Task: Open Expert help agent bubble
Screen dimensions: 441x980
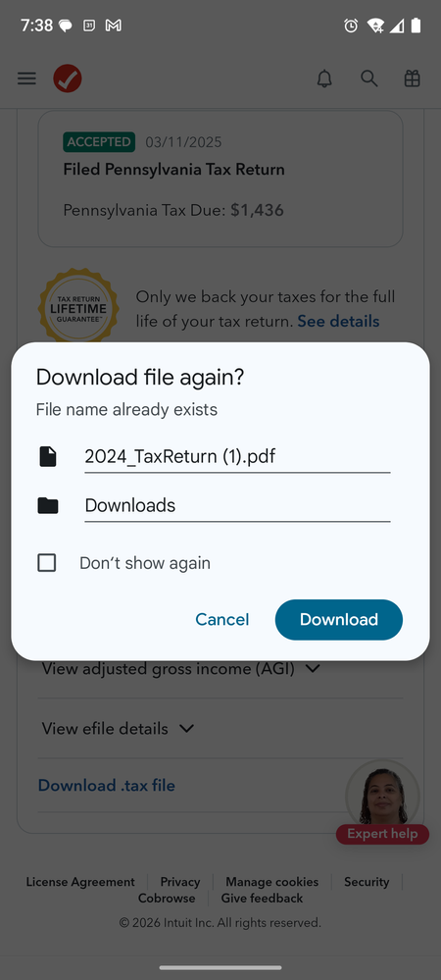Action: (x=382, y=801)
